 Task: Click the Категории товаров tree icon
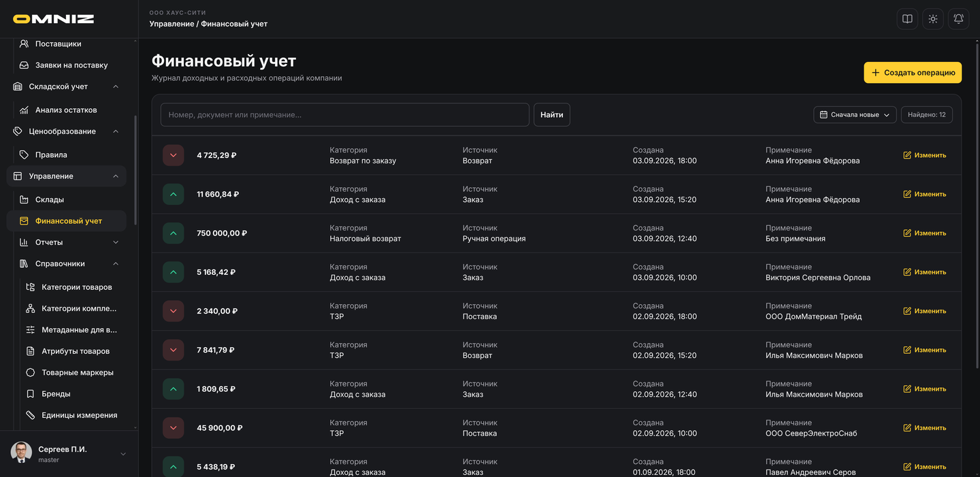pyautogui.click(x=30, y=287)
